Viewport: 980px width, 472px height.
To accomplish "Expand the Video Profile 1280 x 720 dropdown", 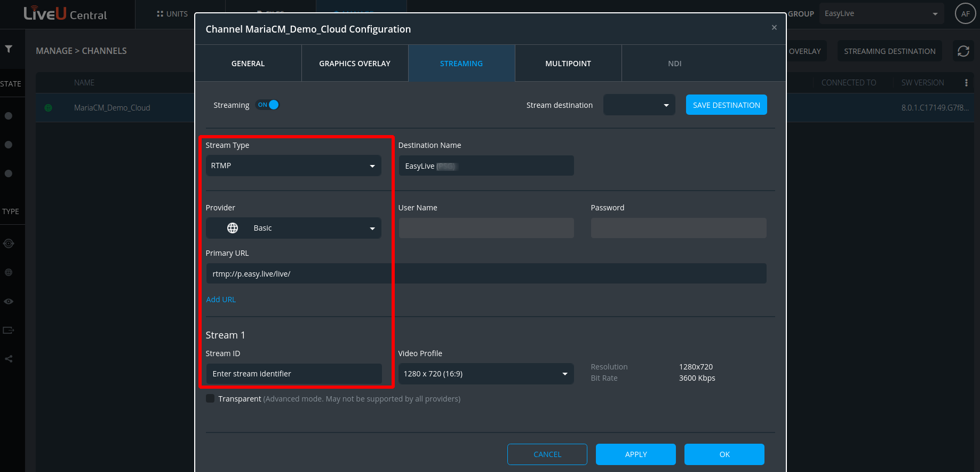I will [486, 374].
